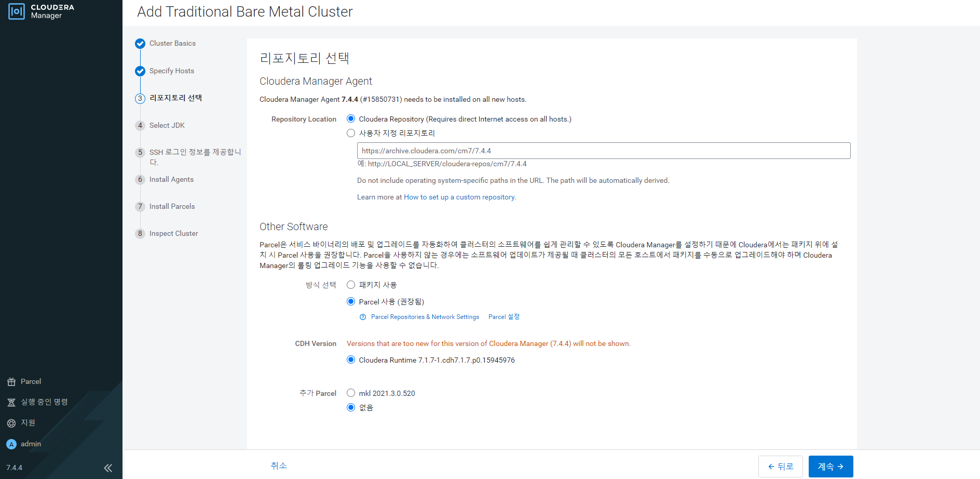Click the admin user avatar icon
The width and height of the screenshot is (980, 479).
point(11,444)
